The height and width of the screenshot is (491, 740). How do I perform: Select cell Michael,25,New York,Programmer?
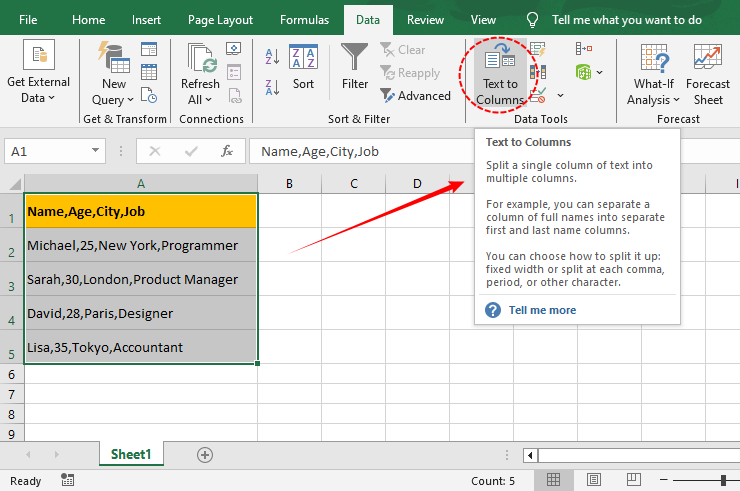(141, 245)
